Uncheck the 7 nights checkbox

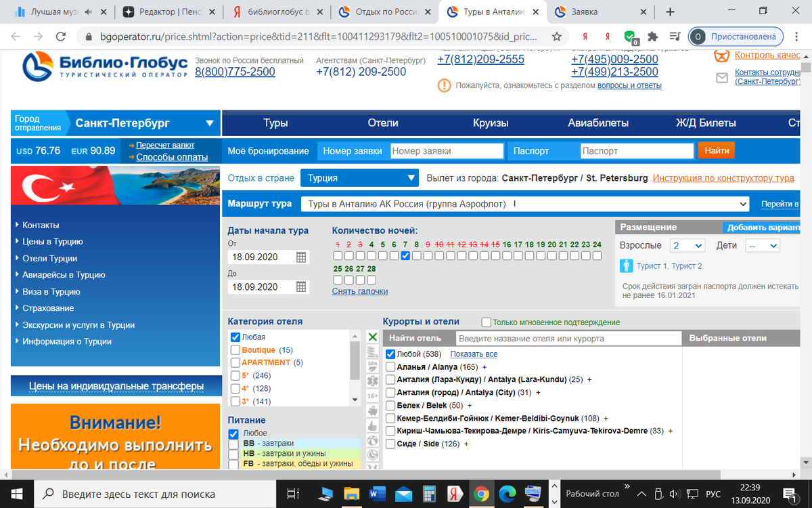405,256
